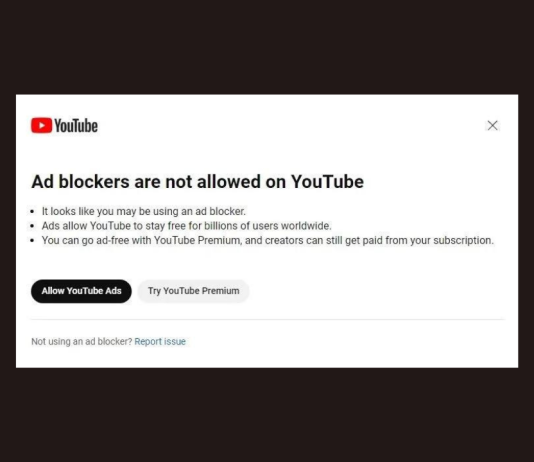Open the Report issue link

(160, 341)
